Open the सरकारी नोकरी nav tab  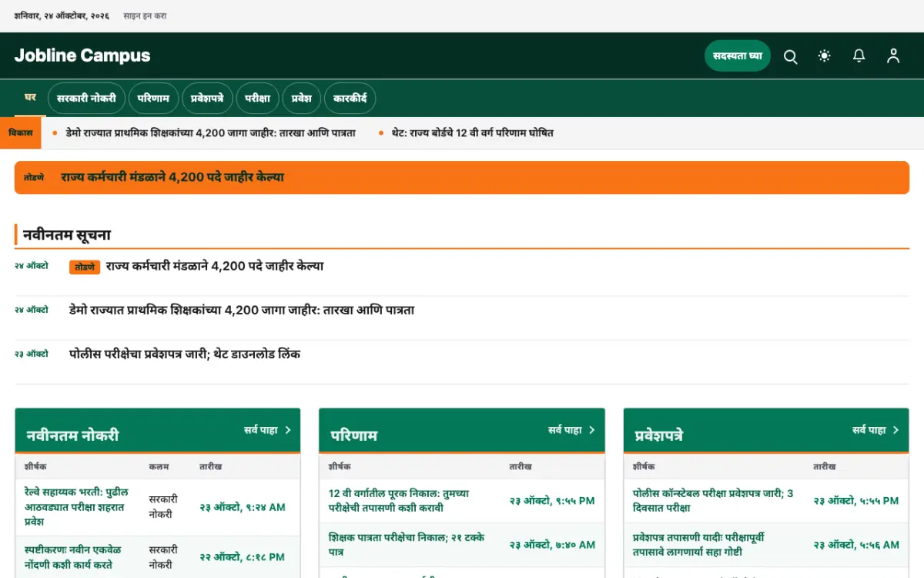pyautogui.click(x=86, y=99)
